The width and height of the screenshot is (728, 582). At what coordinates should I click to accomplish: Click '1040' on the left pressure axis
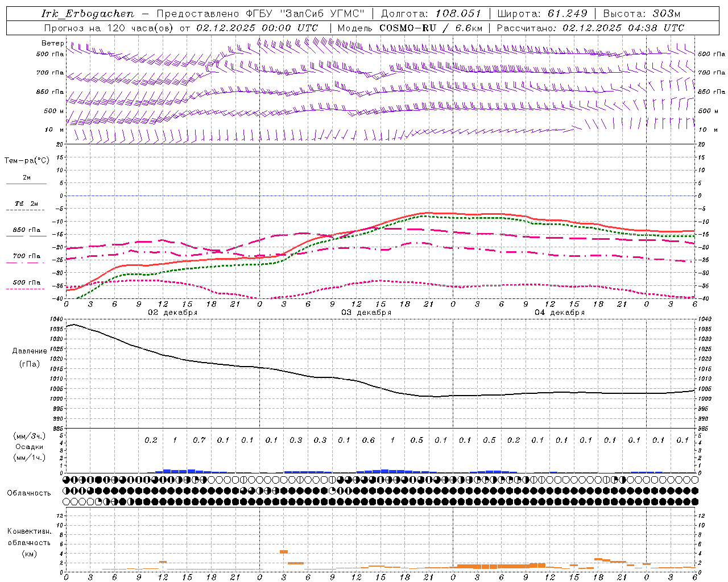56,319
